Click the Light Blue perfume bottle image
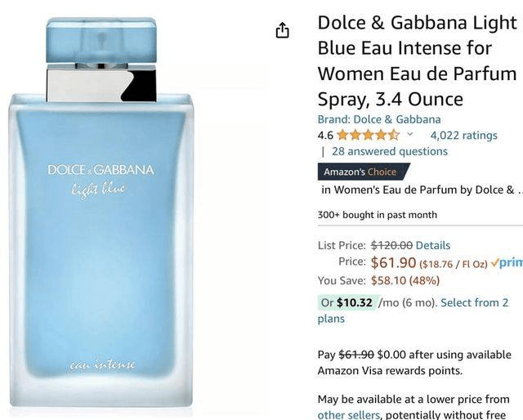Screen dimensions: 523x420 coord(101,212)
